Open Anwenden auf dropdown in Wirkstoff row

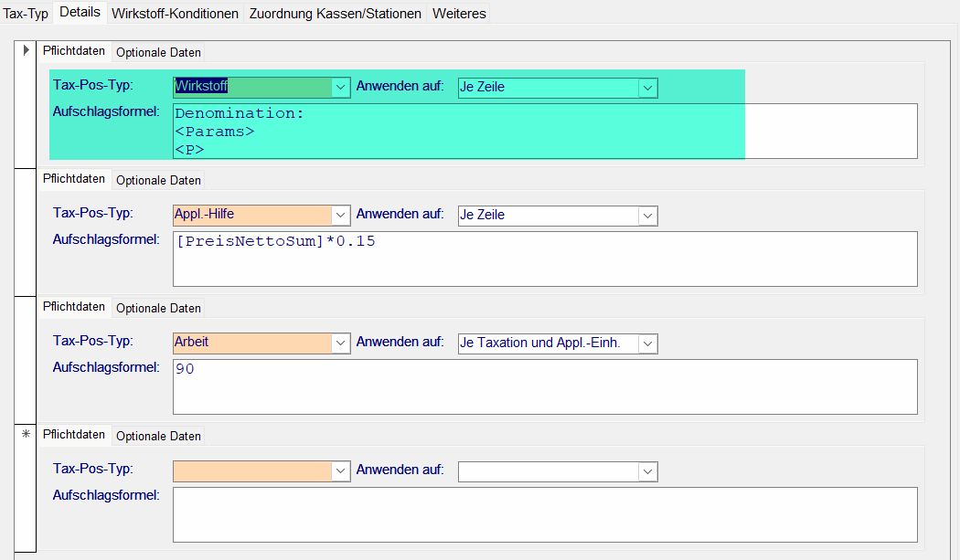click(x=648, y=88)
